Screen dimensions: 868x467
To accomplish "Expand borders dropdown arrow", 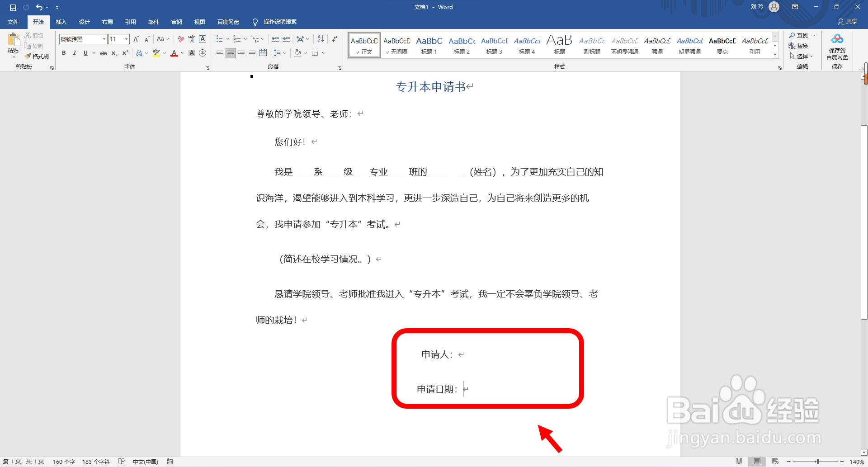I will [x=323, y=53].
